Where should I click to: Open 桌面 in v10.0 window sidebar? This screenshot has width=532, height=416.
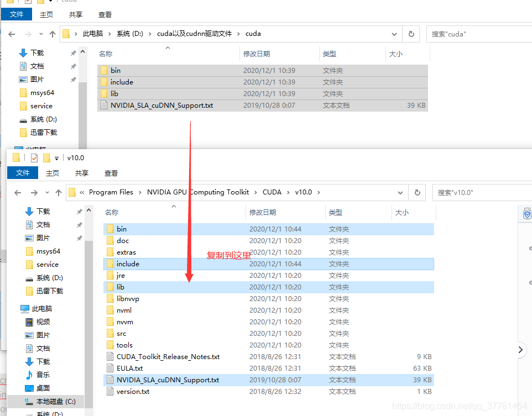43,388
